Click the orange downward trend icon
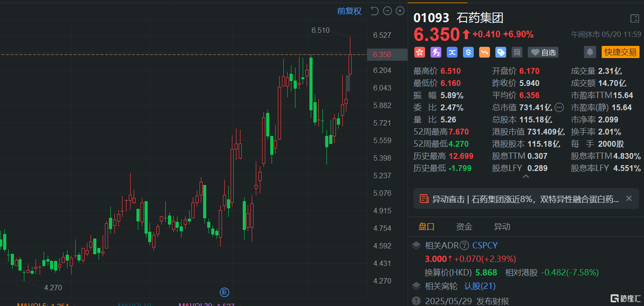 coord(485,52)
